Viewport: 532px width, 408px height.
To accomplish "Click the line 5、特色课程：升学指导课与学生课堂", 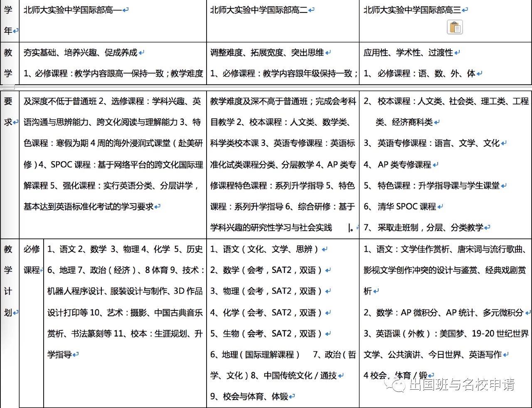I will click(x=432, y=185).
